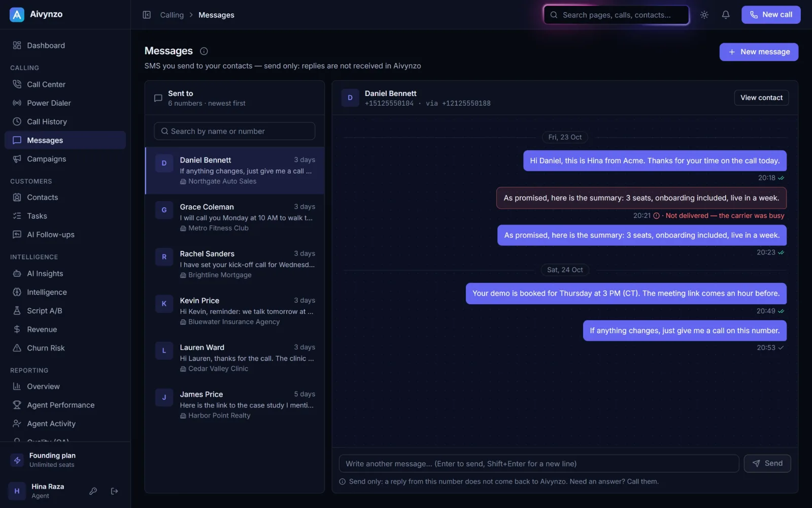
Task: Click the failed delivery warning icon
Action: [x=656, y=216]
